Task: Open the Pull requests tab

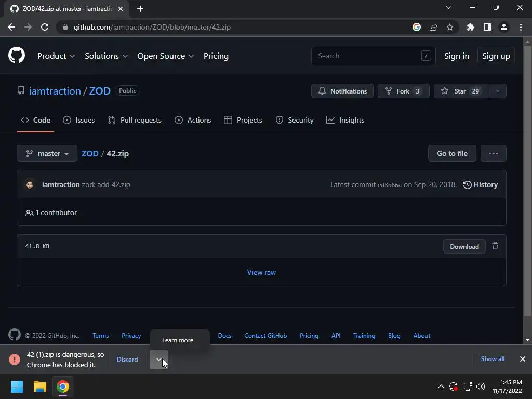Action: pos(135,120)
